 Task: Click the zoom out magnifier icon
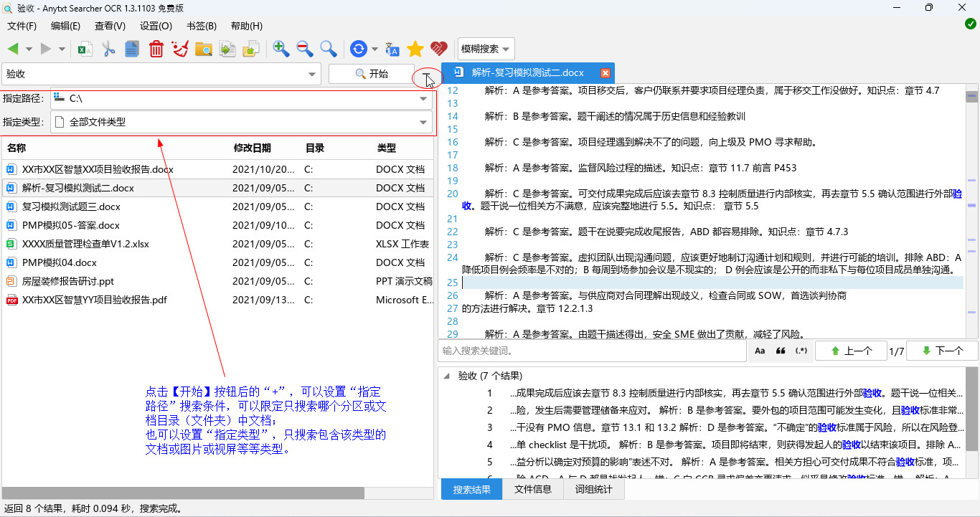304,49
